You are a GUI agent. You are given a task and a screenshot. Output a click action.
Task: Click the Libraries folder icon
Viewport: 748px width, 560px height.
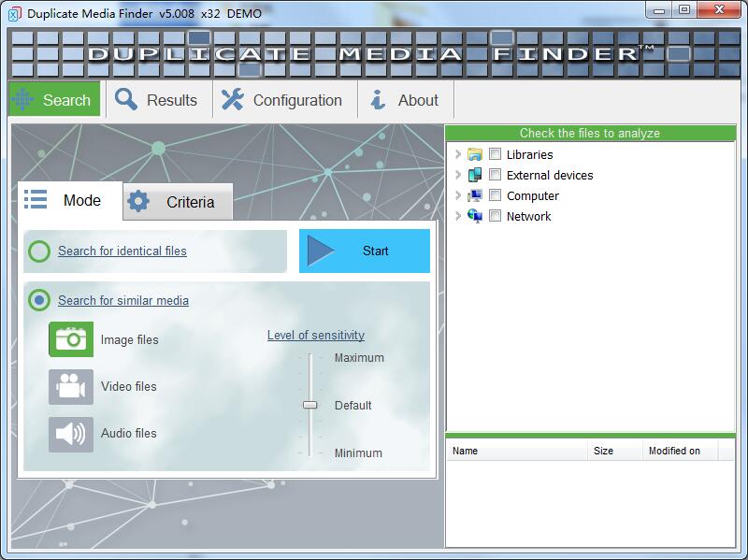click(x=475, y=154)
